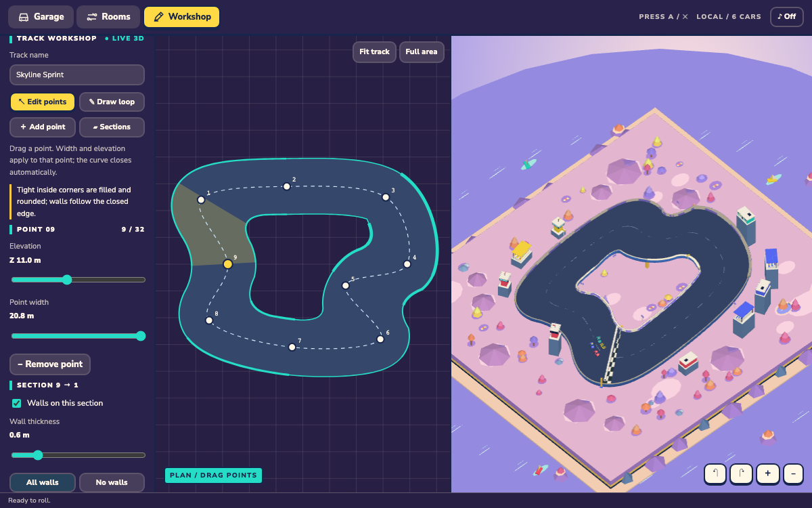Uncheck Walls on this section
Screen dimensions: 812x508
point(17,403)
